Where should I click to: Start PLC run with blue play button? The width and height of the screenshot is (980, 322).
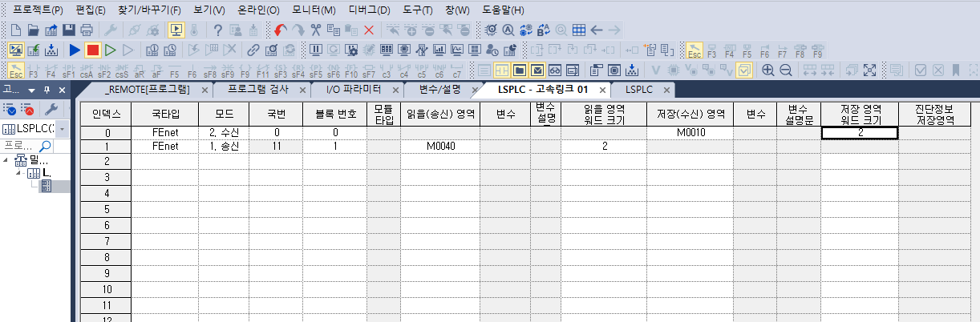75,50
